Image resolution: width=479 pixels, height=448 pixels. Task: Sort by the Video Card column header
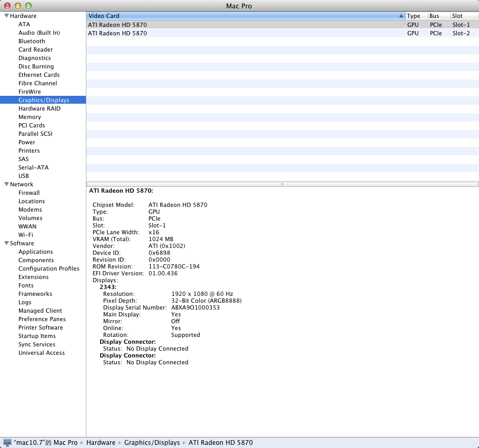(246, 16)
